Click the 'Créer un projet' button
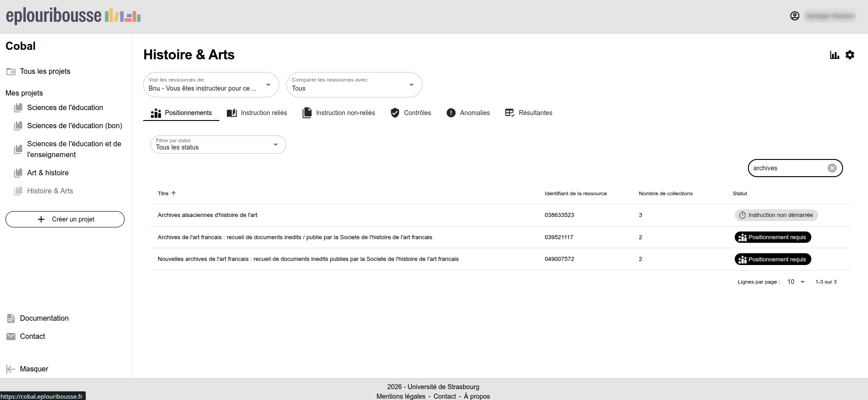 [x=65, y=219]
